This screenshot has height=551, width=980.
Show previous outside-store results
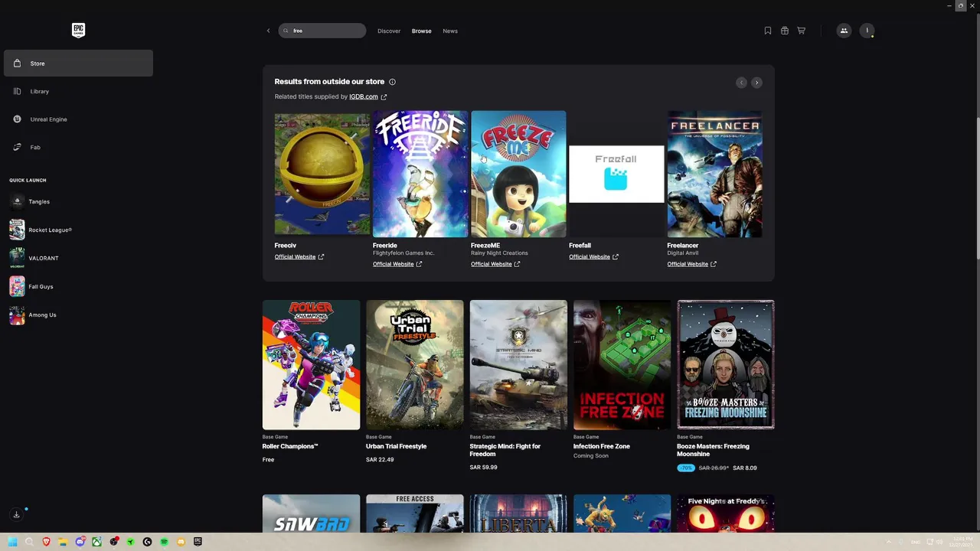pos(741,82)
